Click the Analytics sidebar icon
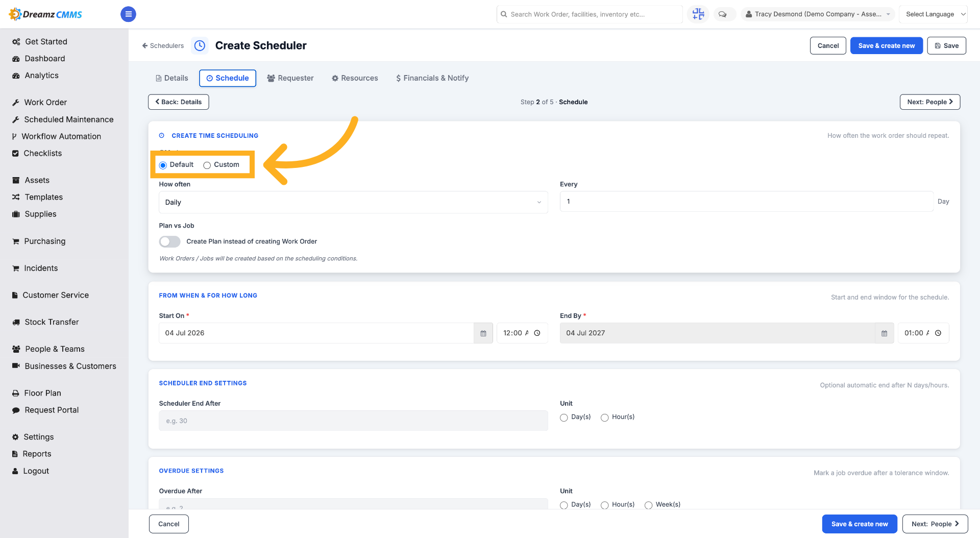The image size is (980, 538). coord(16,76)
